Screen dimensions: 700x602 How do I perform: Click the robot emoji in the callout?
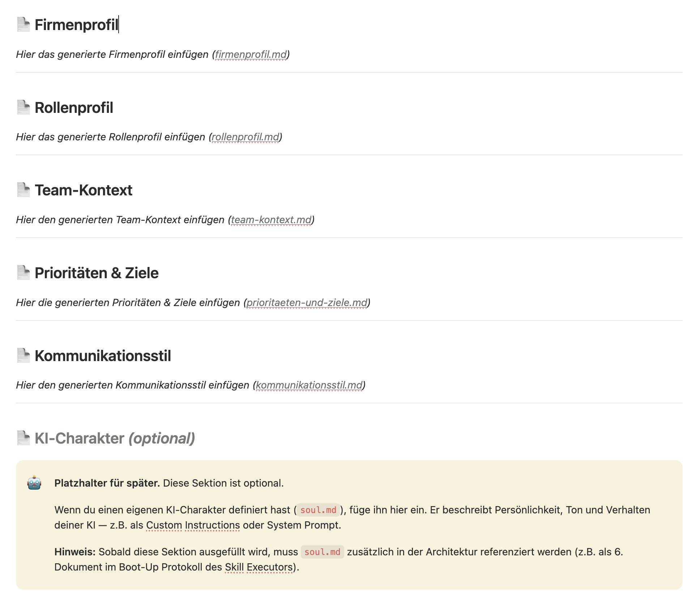tap(34, 483)
